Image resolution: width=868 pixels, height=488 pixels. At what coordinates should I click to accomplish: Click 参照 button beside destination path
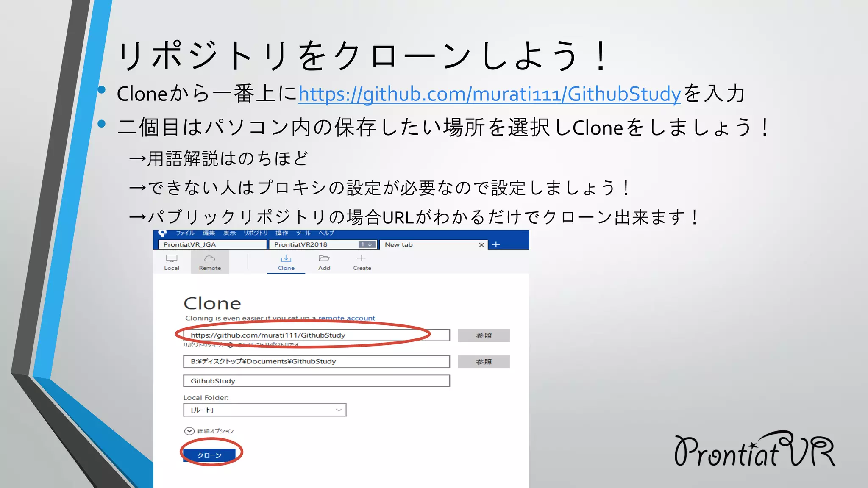484,362
